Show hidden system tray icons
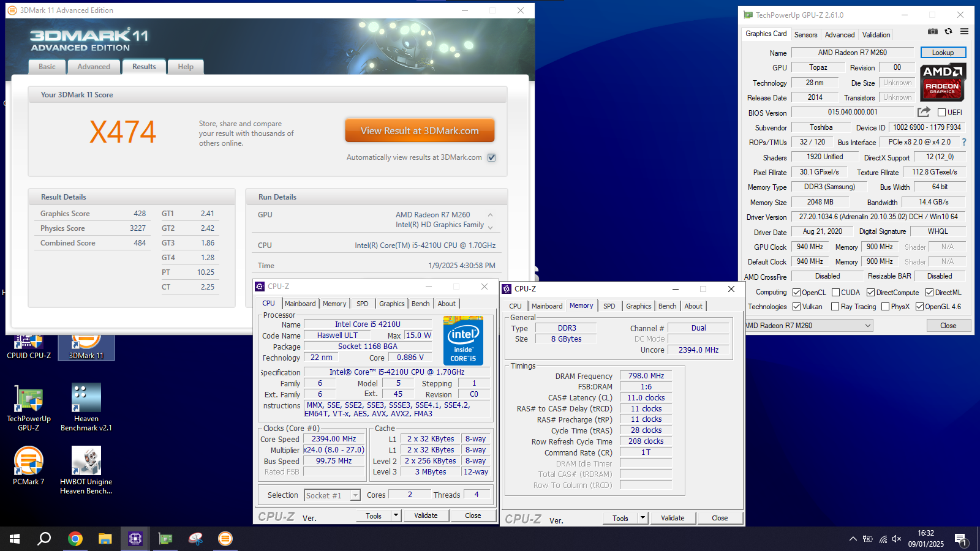980x551 pixels. pyautogui.click(x=853, y=539)
